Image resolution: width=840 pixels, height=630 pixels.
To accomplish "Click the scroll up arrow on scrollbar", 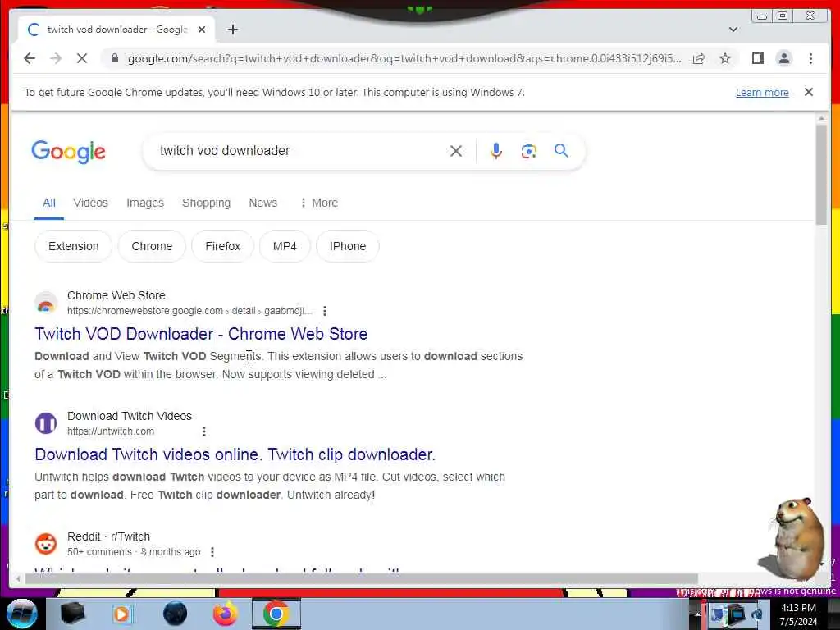I will click(821, 118).
